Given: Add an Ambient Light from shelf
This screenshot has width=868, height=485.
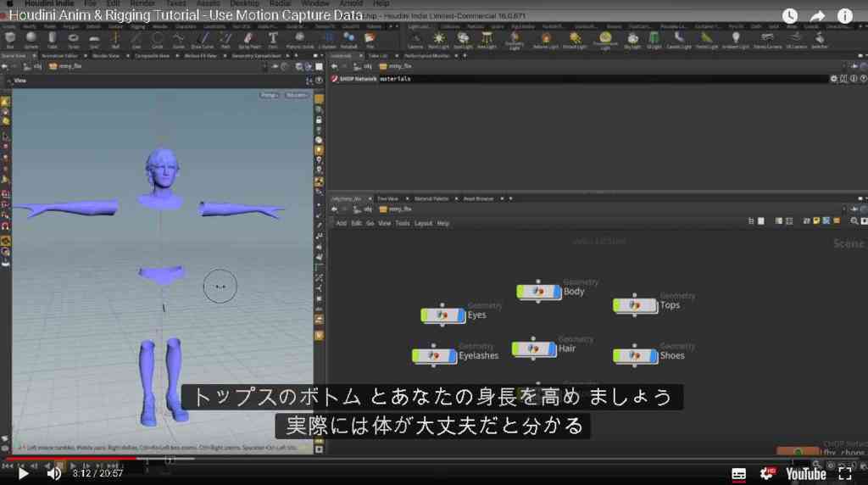Looking at the screenshot, I should pos(736,39).
